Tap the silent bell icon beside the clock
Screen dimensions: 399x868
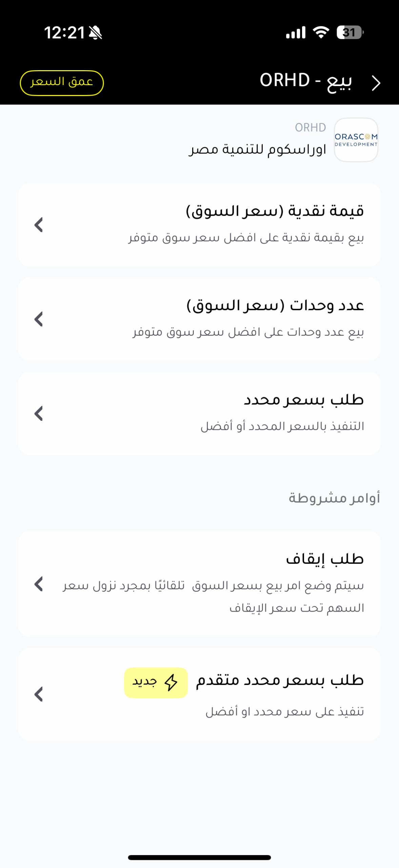[x=95, y=33]
